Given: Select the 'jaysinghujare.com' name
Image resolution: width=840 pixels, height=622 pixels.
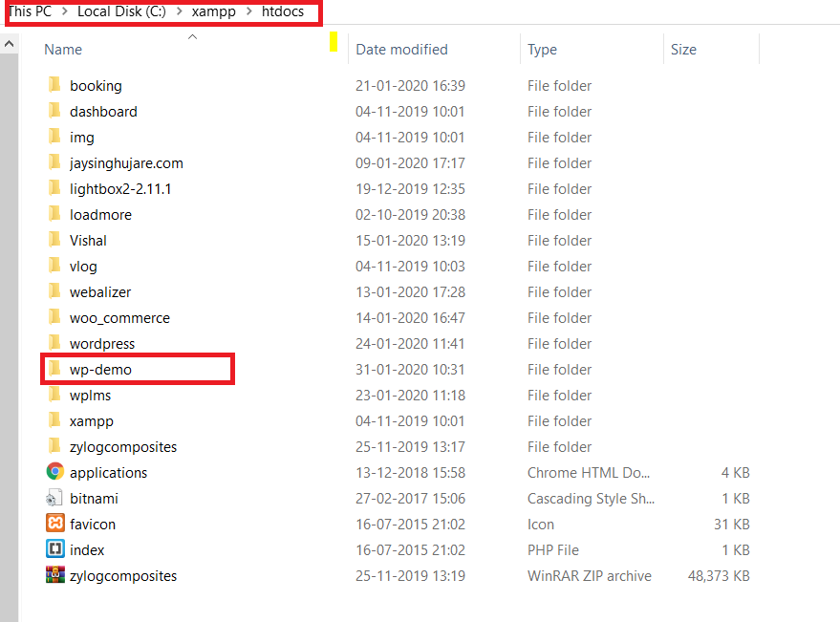Looking at the screenshot, I should click(126, 162).
